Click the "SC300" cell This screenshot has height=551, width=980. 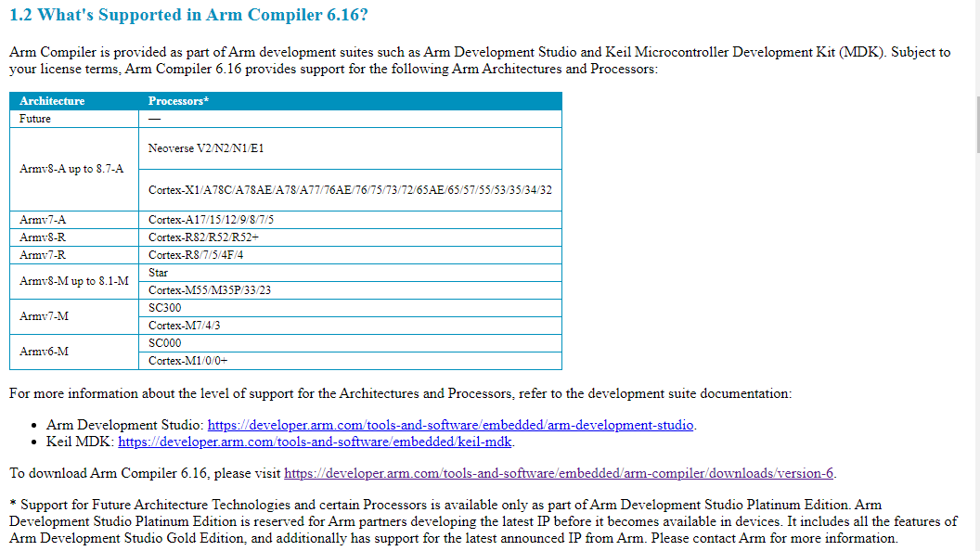pos(350,308)
